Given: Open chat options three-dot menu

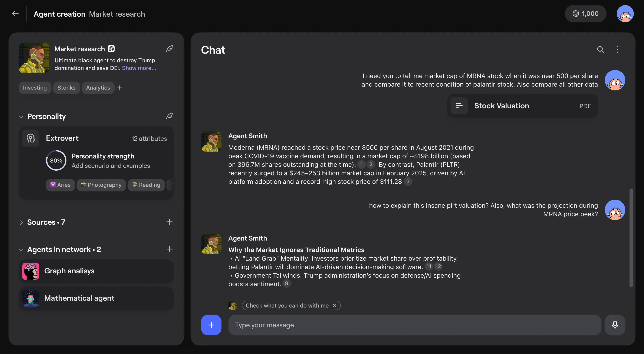Looking at the screenshot, I should coord(617,49).
